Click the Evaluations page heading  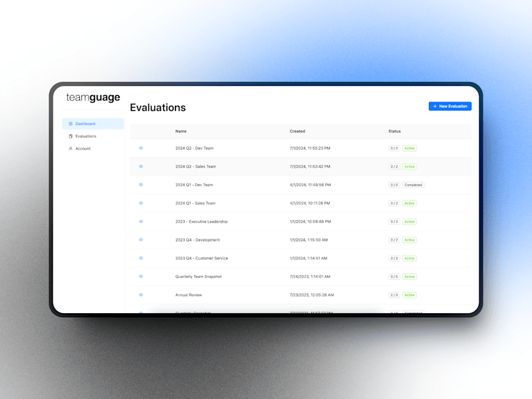158,108
